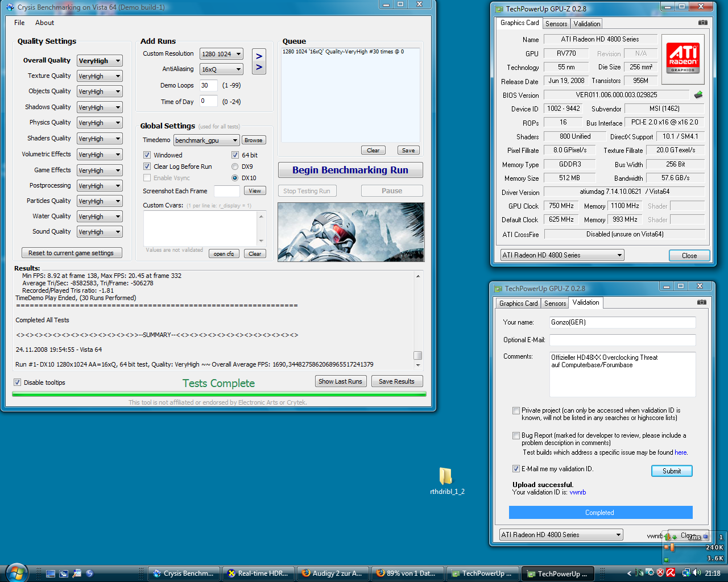The height and width of the screenshot is (582, 728).
Task: Toggle the 64 bit checkbox
Action: pos(235,155)
